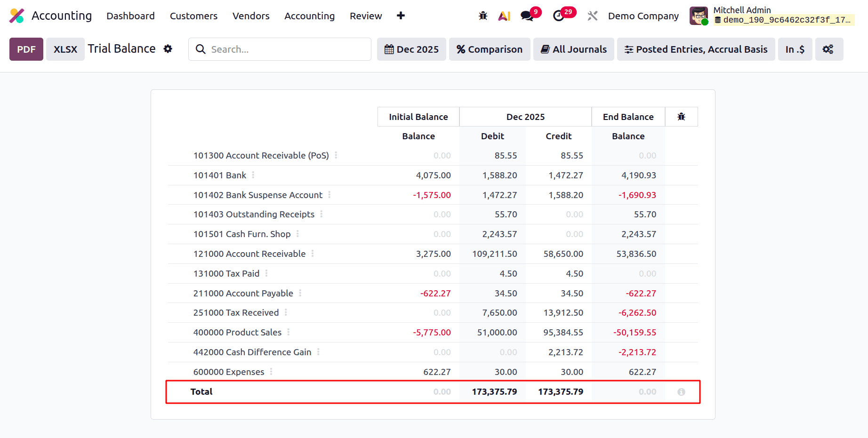The height and width of the screenshot is (438, 868).
Task: Export report with PDF button
Action: click(26, 49)
